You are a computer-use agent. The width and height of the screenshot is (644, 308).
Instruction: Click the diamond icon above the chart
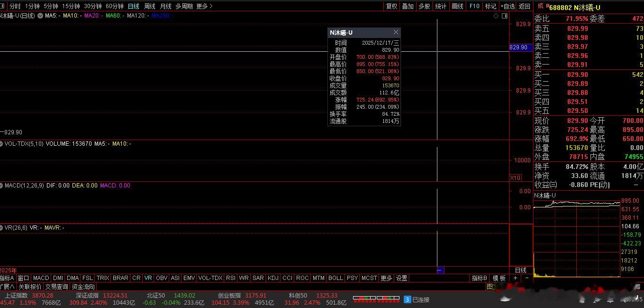click(496, 16)
